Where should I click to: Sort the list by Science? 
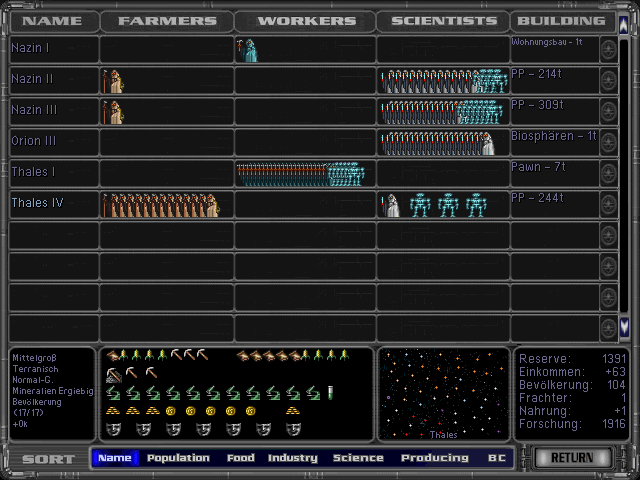click(x=358, y=458)
